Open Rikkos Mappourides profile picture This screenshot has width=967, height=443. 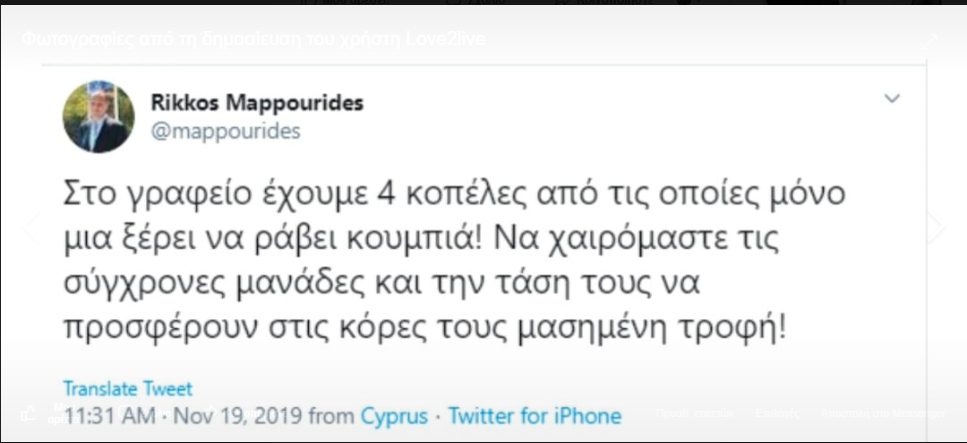pyautogui.click(x=99, y=117)
